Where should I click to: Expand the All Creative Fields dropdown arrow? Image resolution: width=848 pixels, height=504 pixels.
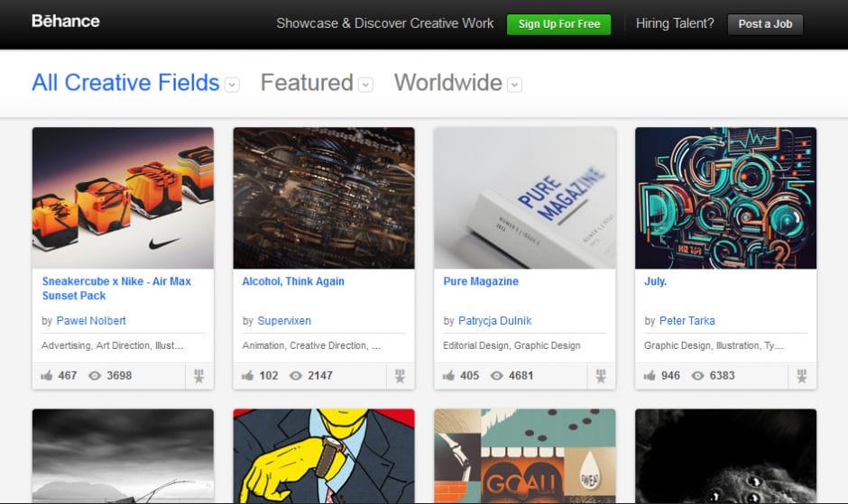coord(232,85)
